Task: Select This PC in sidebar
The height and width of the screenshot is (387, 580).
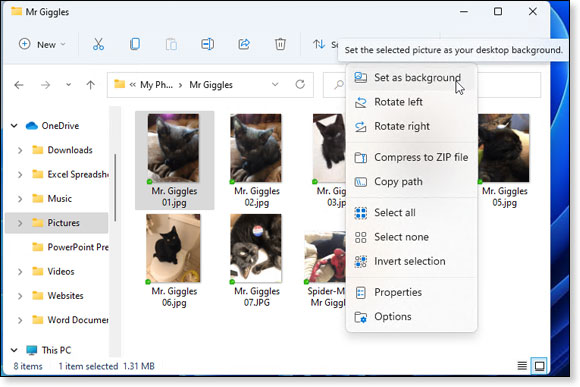Action: [x=48, y=350]
